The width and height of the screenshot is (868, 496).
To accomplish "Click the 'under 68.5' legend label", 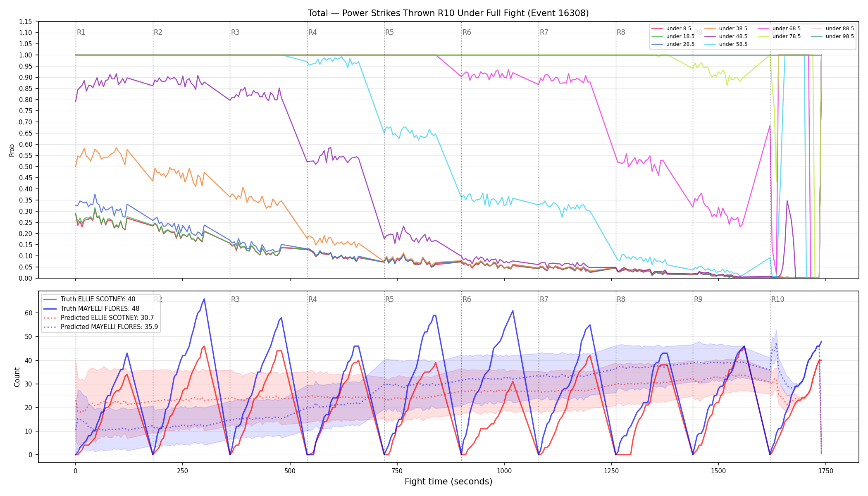I will click(786, 29).
